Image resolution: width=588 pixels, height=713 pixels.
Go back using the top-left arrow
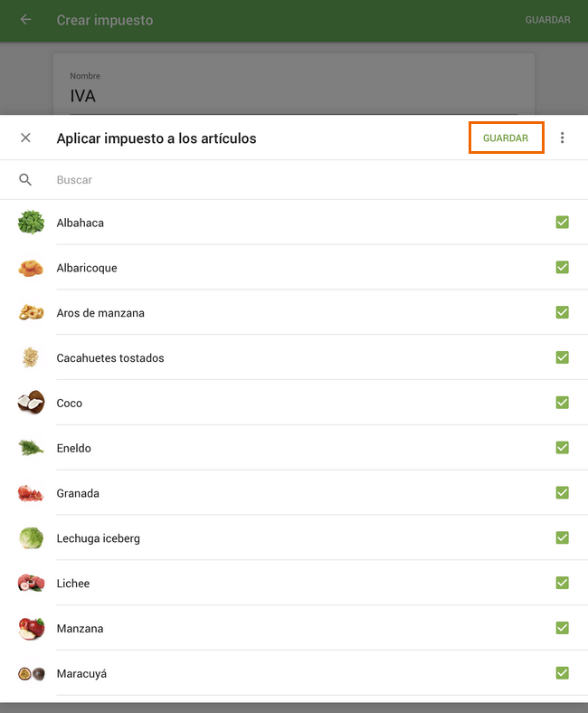[25, 20]
